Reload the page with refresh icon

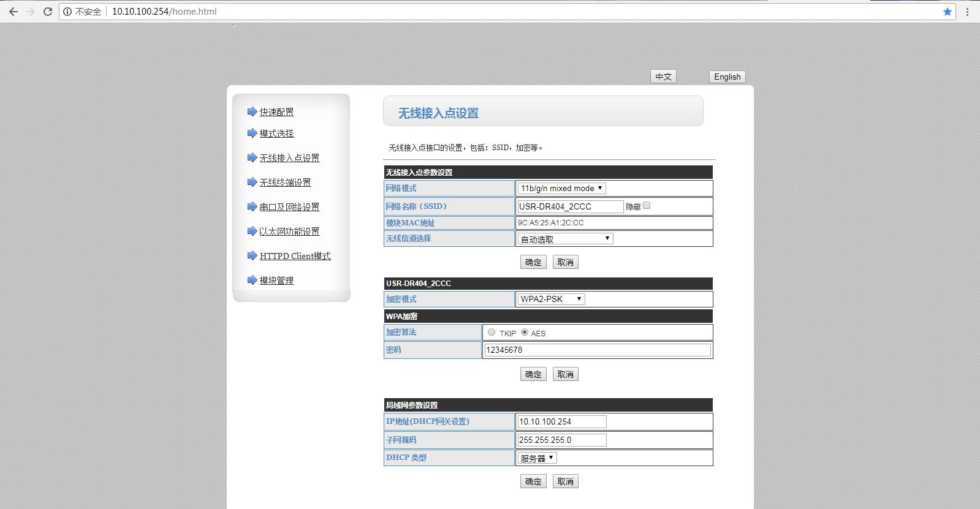coord(47,12)
